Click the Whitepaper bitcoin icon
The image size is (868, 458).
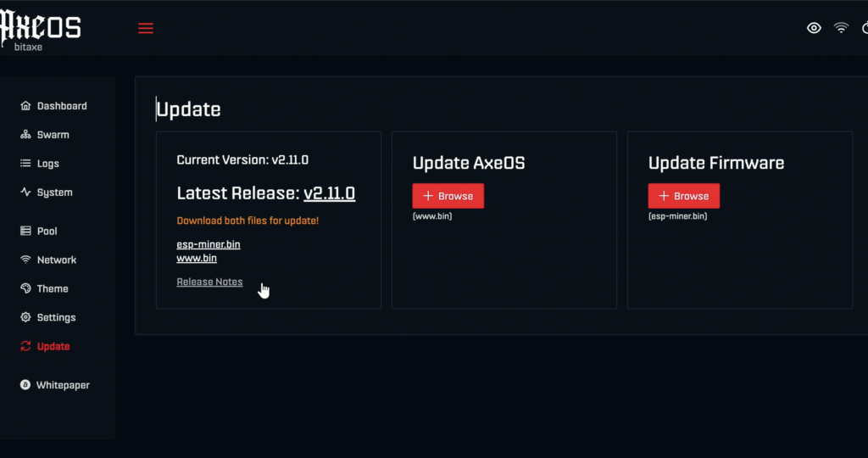[25, 384]
